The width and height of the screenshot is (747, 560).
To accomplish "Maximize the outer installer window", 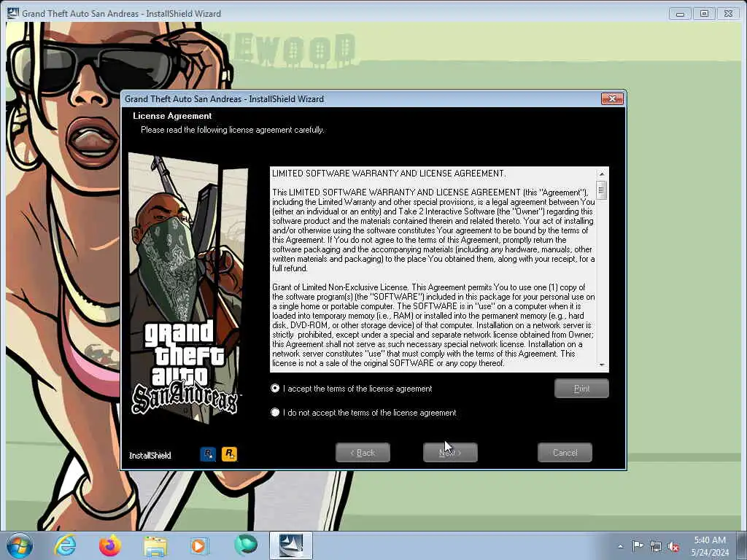I will [x=704, y=13].
